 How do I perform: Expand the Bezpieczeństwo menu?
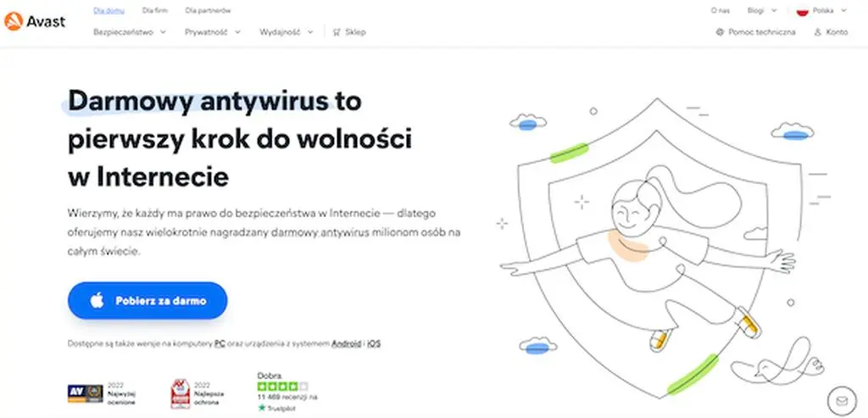click(130, 32)
